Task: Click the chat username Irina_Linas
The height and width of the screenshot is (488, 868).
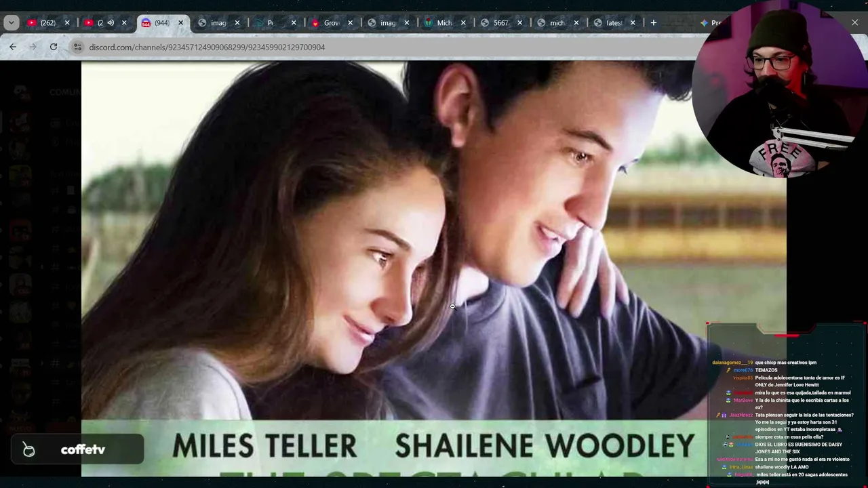Action: point(741,467)
